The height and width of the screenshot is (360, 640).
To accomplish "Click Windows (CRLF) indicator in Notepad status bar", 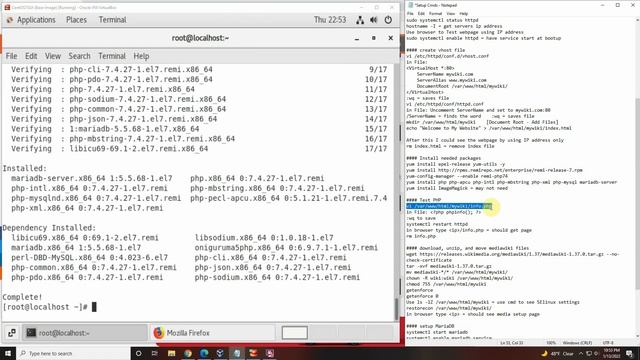I will 577,343.
